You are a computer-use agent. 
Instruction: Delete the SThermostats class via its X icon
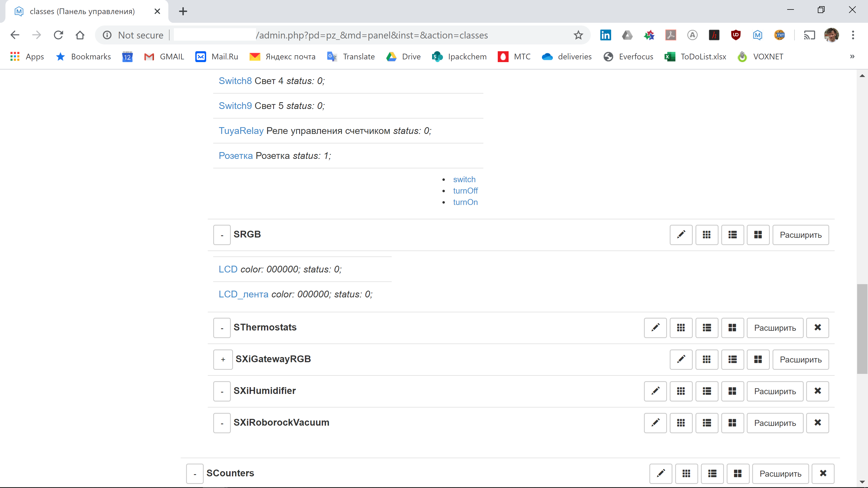[818, 327]
